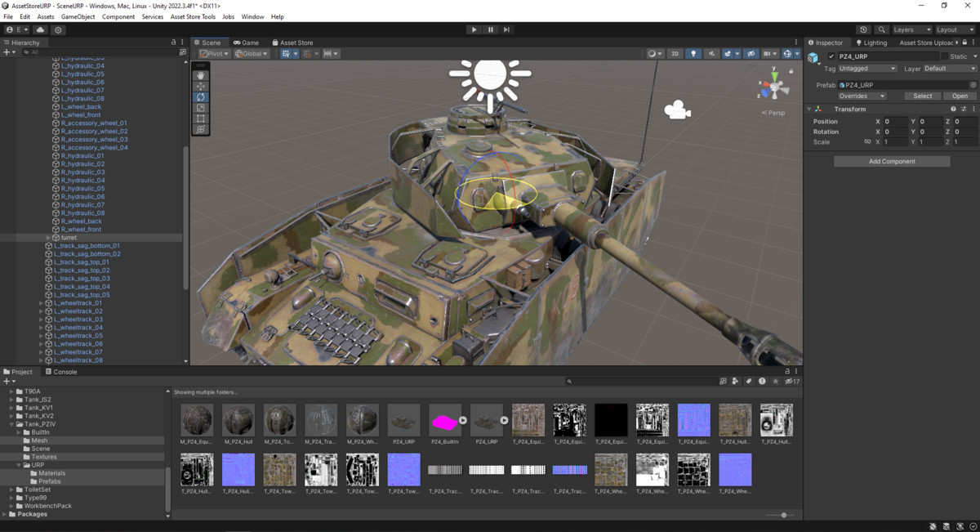Select the View (hand) tool
Screen dimensions: 980x532
click(x=201, y=75)
